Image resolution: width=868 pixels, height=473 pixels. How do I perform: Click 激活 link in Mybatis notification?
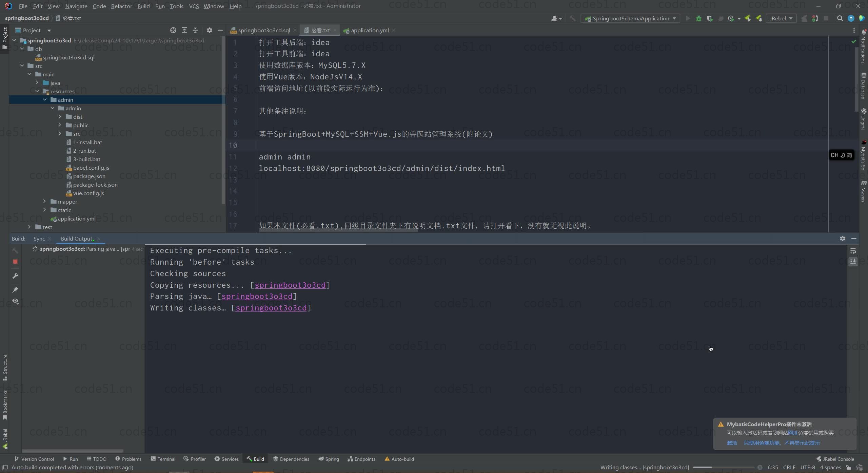[732, 443]
